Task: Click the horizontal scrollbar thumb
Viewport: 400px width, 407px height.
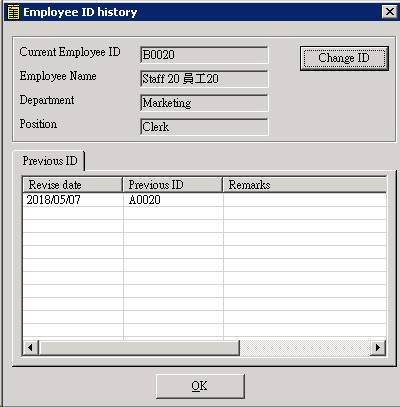Action: click(139, 348)
